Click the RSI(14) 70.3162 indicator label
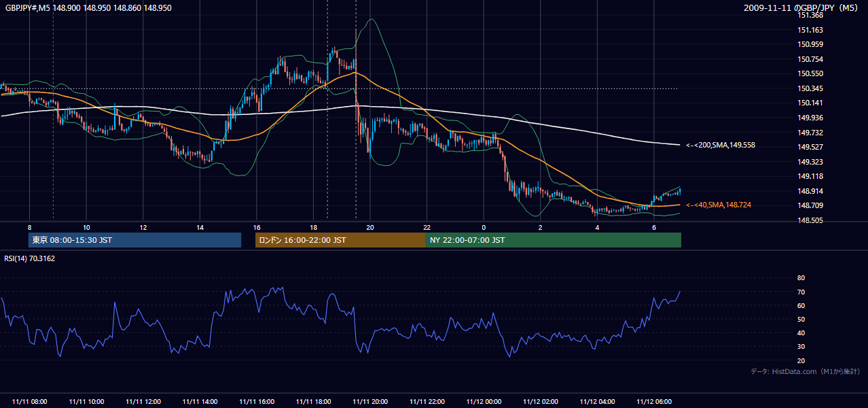The height and width of the screenshot is (408, 868). (30, 258)
